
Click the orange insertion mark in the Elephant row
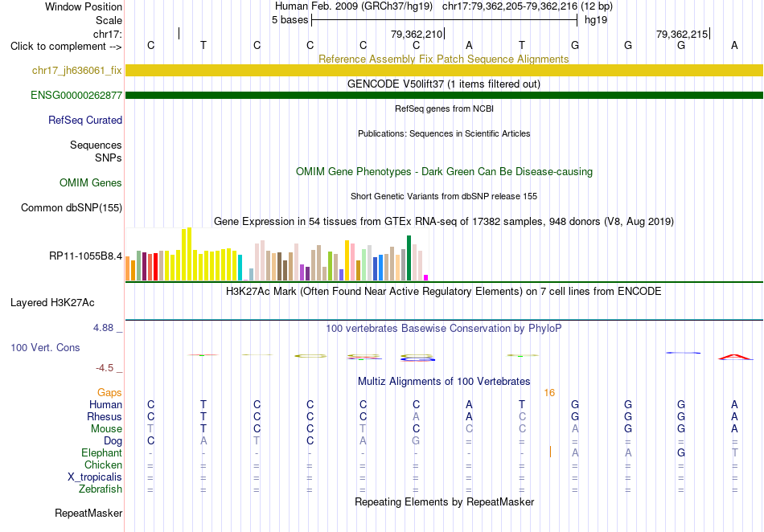[x=550, y=452]
